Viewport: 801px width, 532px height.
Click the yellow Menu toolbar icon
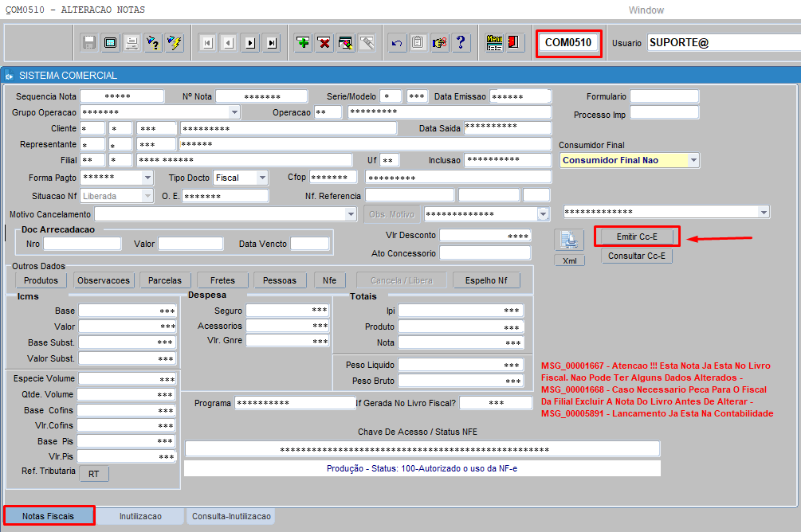[x=494, y=43]
